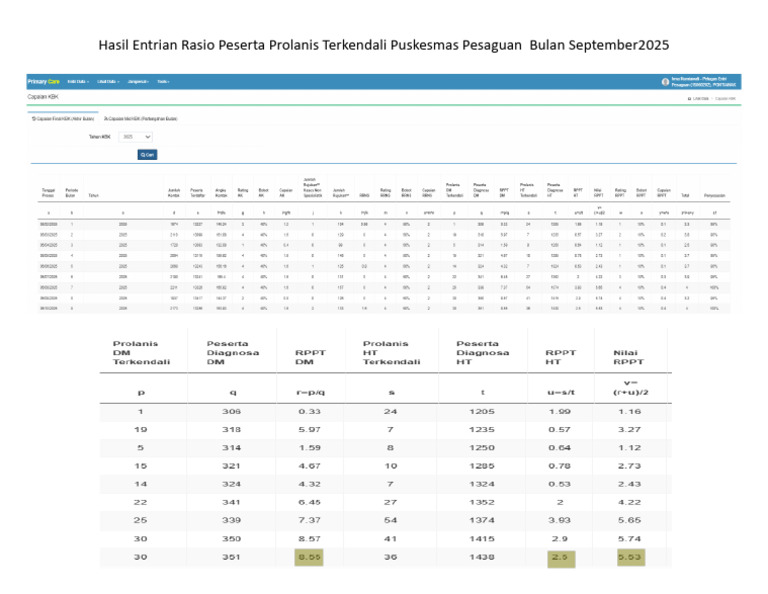Click enlarged header Peserta Diagnosa HT

point(482,353)
